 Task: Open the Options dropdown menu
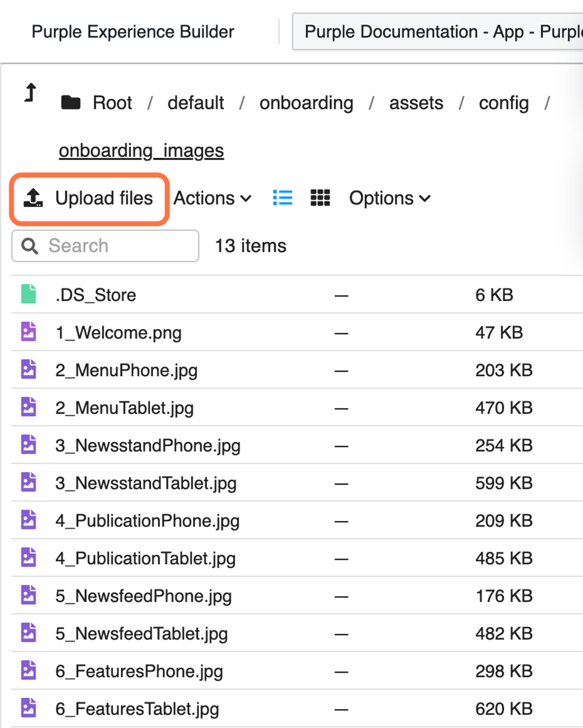(x=390, y=198)
